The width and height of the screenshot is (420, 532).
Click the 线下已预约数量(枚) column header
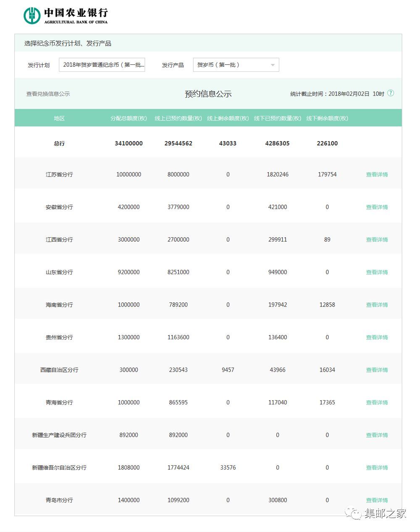[278, 118]
